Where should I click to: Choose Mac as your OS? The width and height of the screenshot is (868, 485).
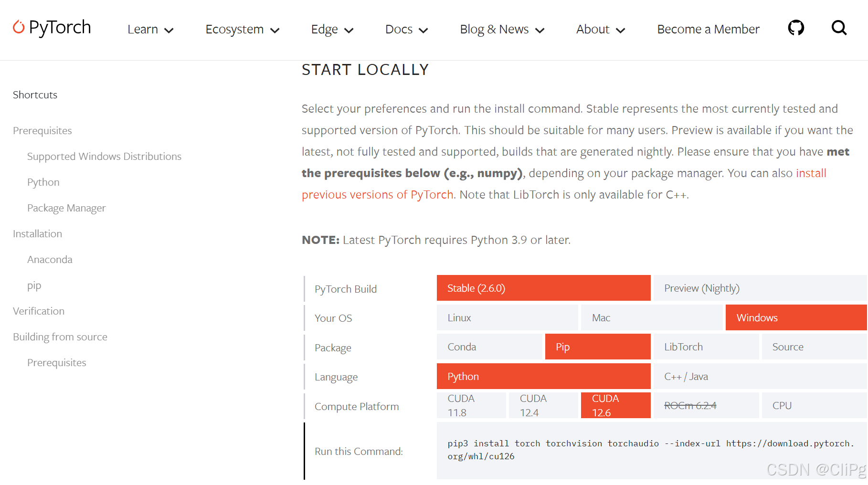point(652,317)
